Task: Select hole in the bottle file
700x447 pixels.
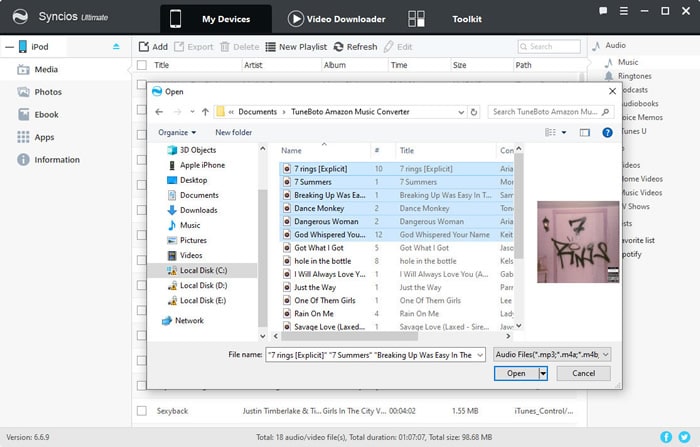Action: click(396, 261)
